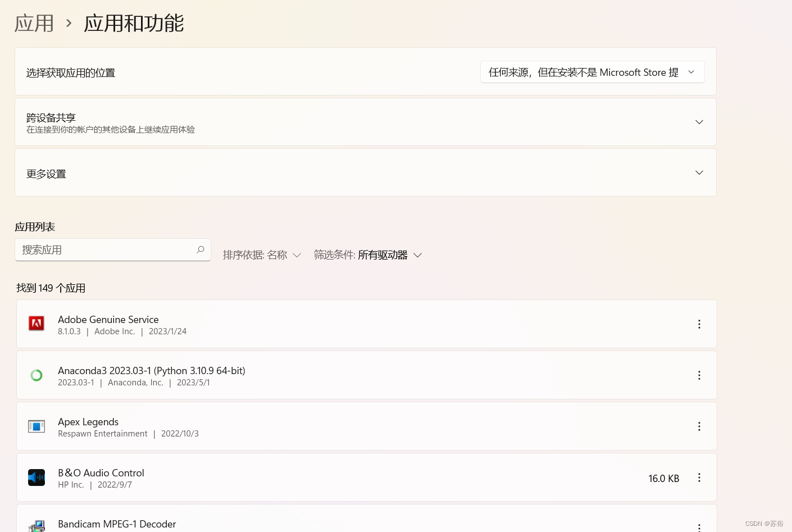Click the Anaconda3 green circular app icon

(36, 375)
